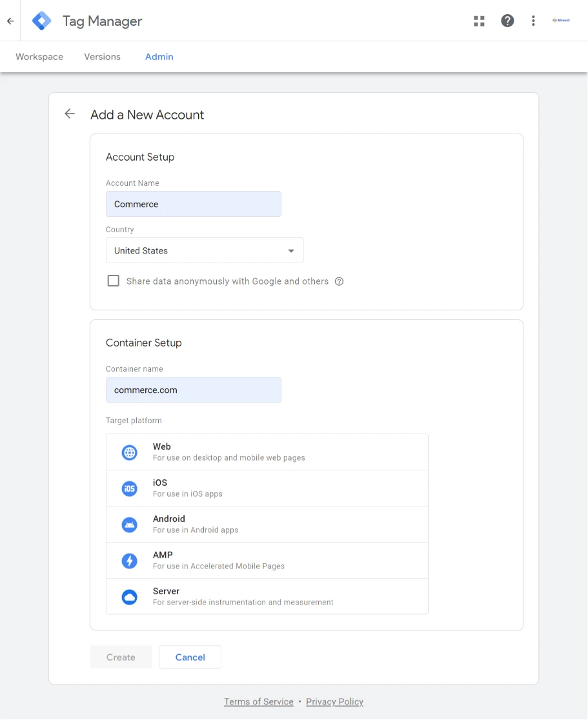The height and width of the screenshot is (720, 588).
Task: Click the top-left back arrow
Action: pyautogui.click(x=10, y=21)
